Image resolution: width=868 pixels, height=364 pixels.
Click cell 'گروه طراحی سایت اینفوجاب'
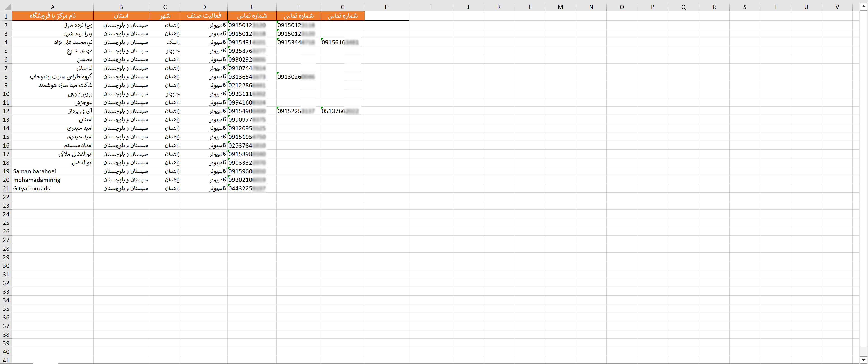pyautogui.click(x=53, y=77)
